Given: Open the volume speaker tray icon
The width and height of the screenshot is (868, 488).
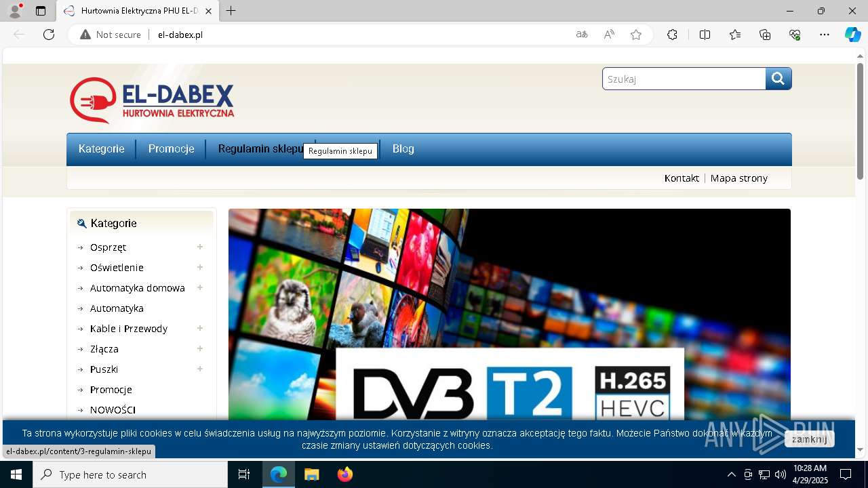Looking at the screenshot, I should (781, 474).
